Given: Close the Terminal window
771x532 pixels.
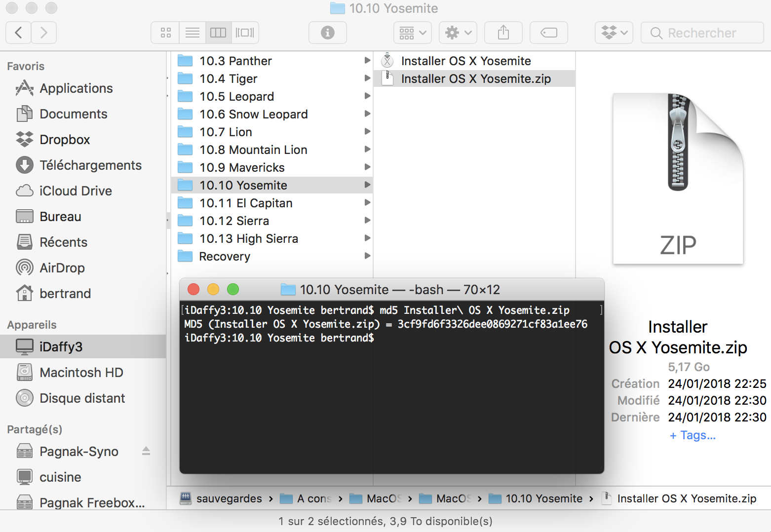Looking at the screenshot, I should pyautogui.click(x=193, y=289).
